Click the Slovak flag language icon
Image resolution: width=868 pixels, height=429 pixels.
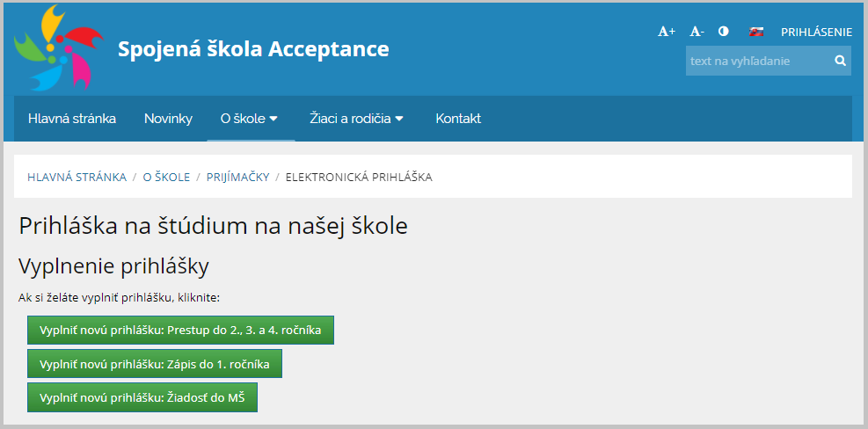coord(756,32)
